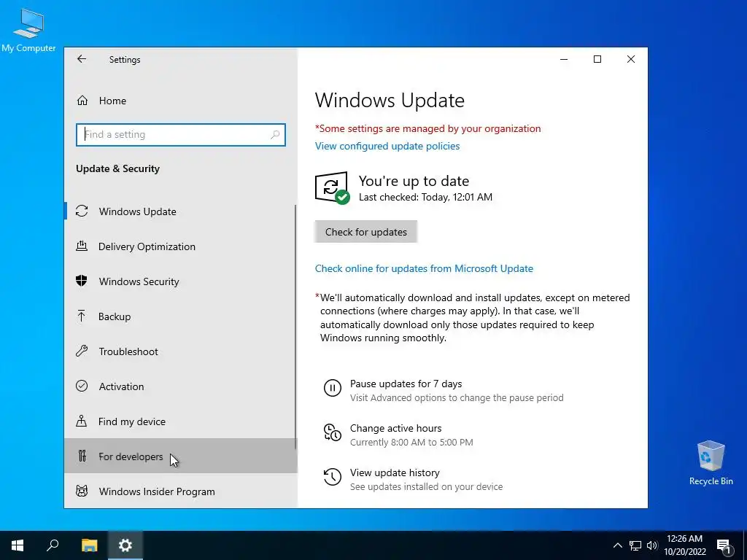Image resolution: width=747 pixels, height=560 pixels.
Task: Click the taskbar search magnifier
Action: (x=53, y=545)
